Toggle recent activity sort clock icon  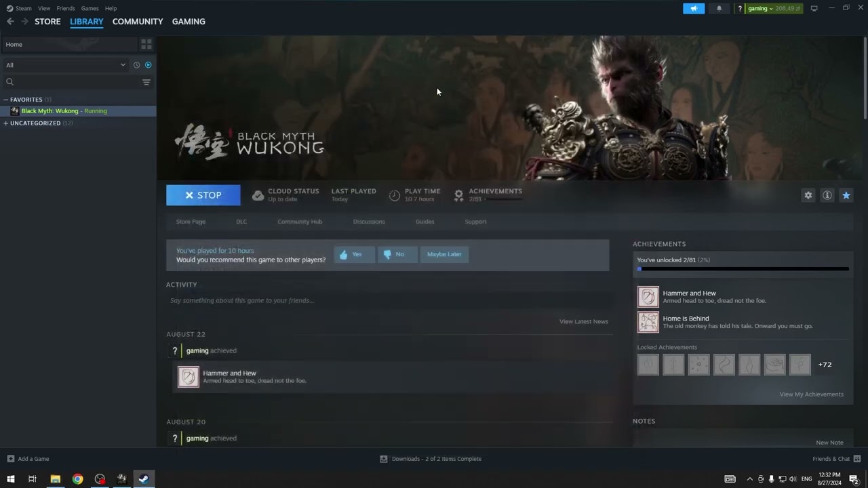coord(136,65)
